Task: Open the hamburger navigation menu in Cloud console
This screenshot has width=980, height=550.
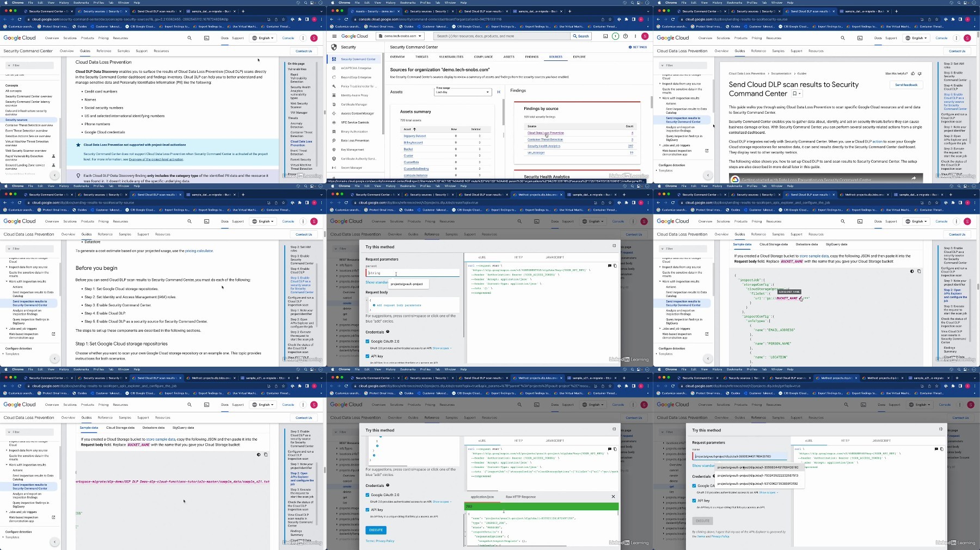Action: tap(333, 36)
